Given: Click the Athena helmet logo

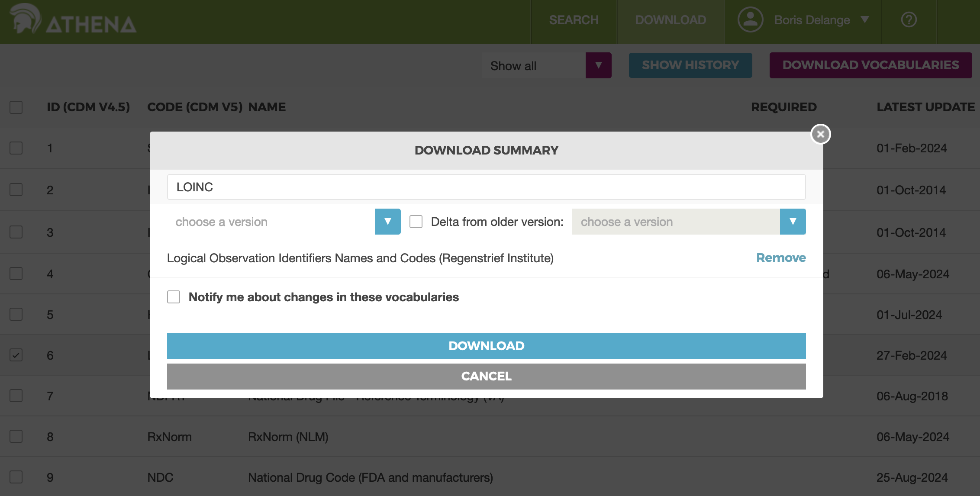Looking at the screenshot, I should click(25, 19).
